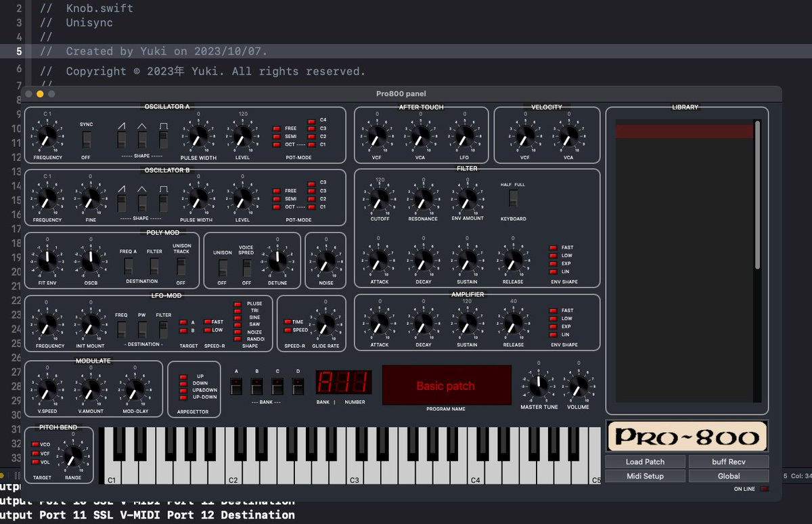Select arpeggiator DOWN LED
This screenshot has width=812, height=524.
[x=183, y=384]
